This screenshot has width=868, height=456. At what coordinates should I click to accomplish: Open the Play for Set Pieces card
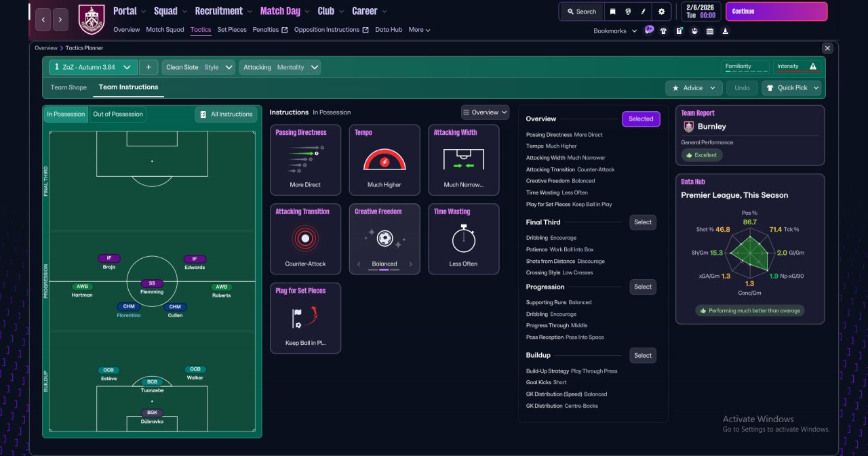tap(305, 318)
